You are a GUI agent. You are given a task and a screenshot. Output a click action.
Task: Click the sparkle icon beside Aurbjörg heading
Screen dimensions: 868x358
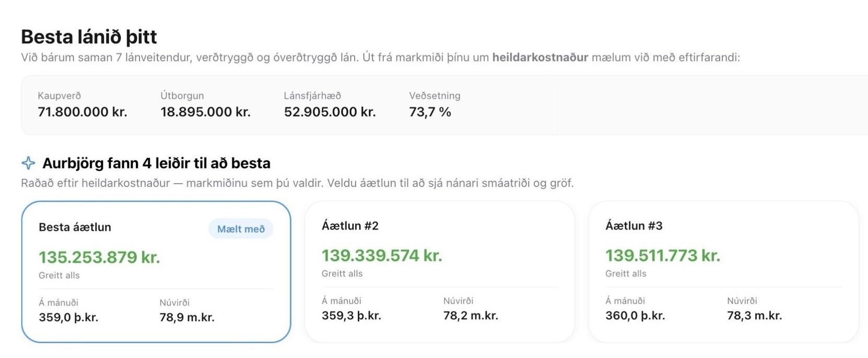click(x=28, y=163)
